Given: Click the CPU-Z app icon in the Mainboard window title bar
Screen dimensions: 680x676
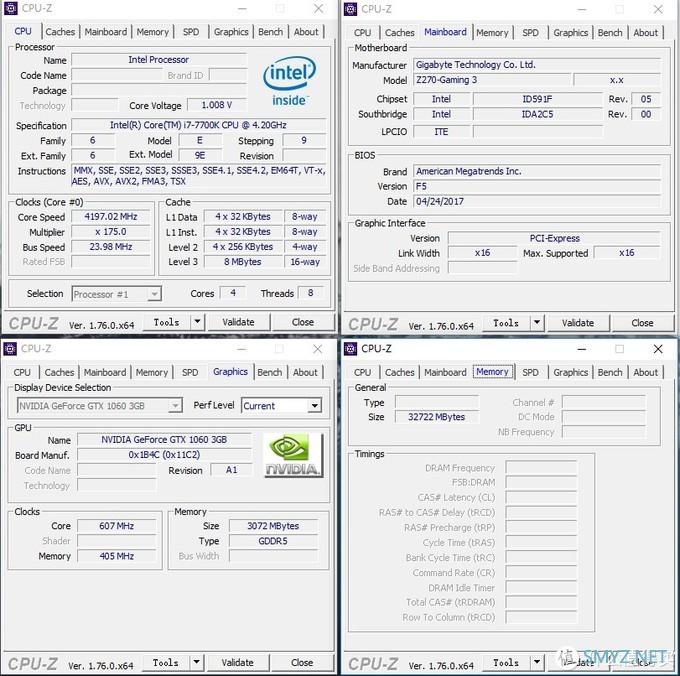Looking at the screenshot, I should point(350,9).
